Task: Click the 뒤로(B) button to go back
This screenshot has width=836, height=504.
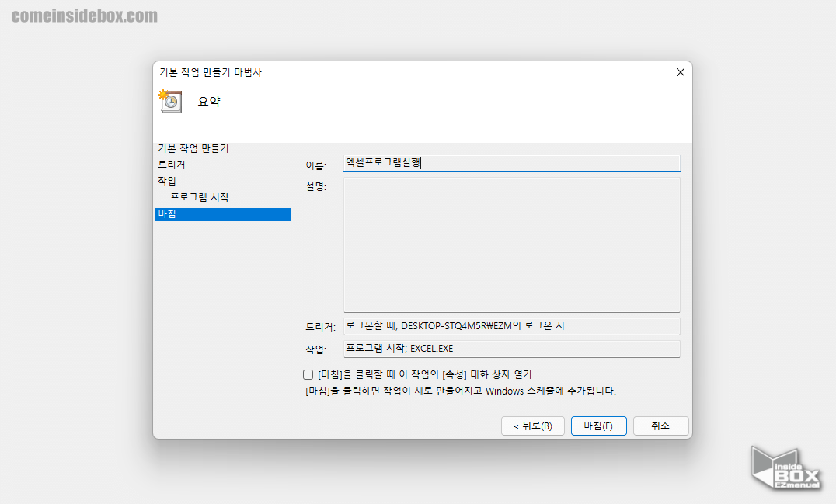Action: coord(532,426)
